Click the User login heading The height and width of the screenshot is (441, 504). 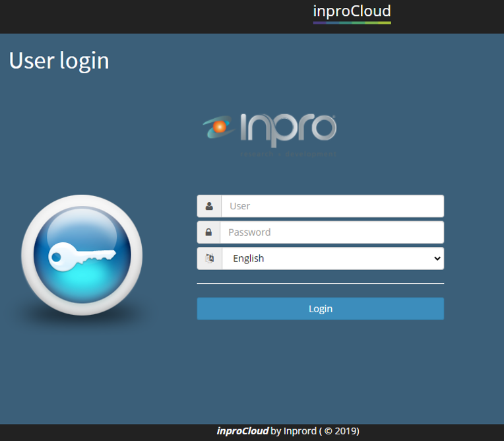coord(59,61)
